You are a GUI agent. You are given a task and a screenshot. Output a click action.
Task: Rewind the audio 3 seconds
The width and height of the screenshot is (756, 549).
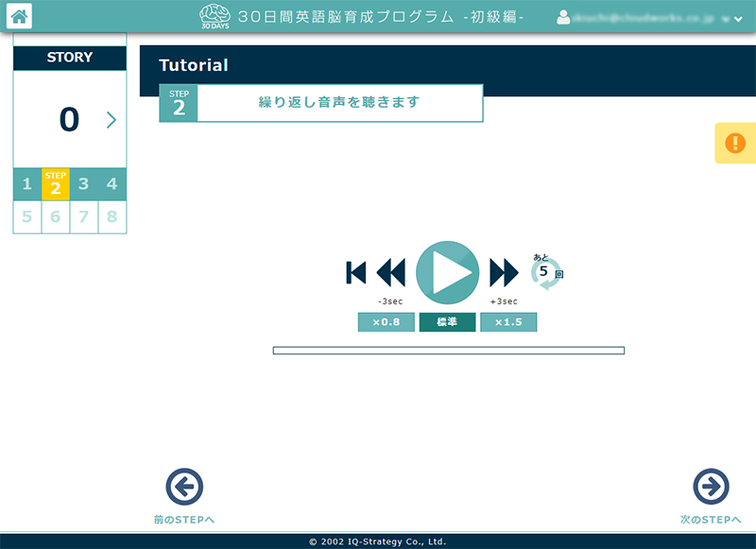[392, 272]
